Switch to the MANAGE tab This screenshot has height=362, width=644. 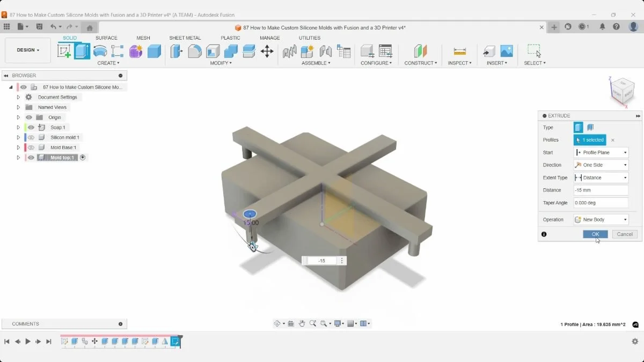(270, 38)
